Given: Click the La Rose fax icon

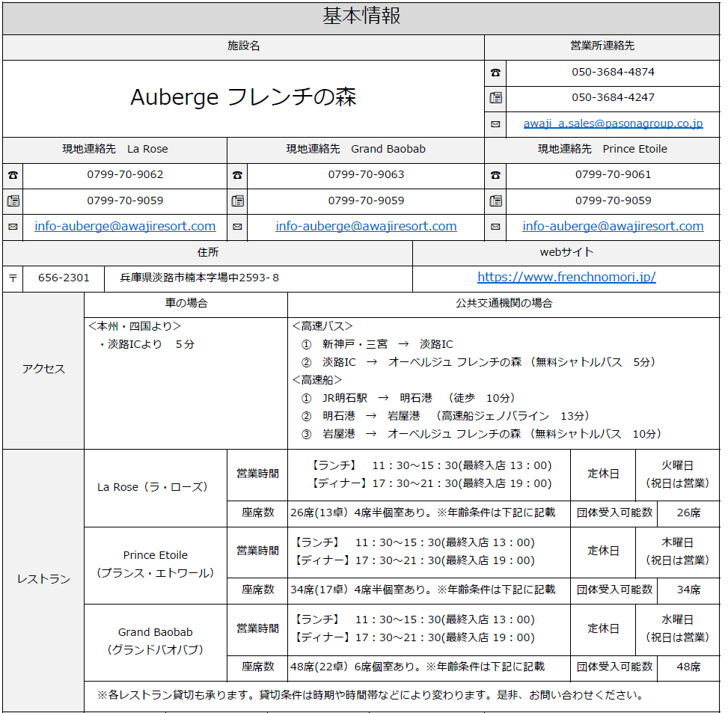Looking at the screenshot, I should (13, 201).
